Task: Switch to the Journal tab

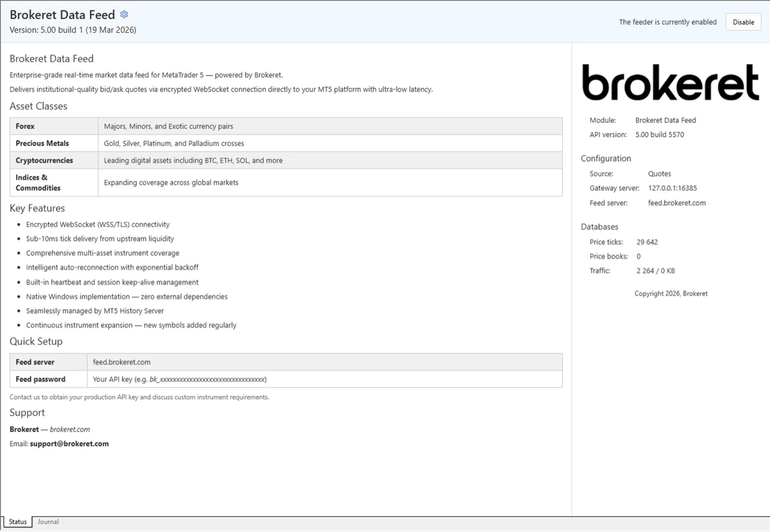Action: point(48,522)
